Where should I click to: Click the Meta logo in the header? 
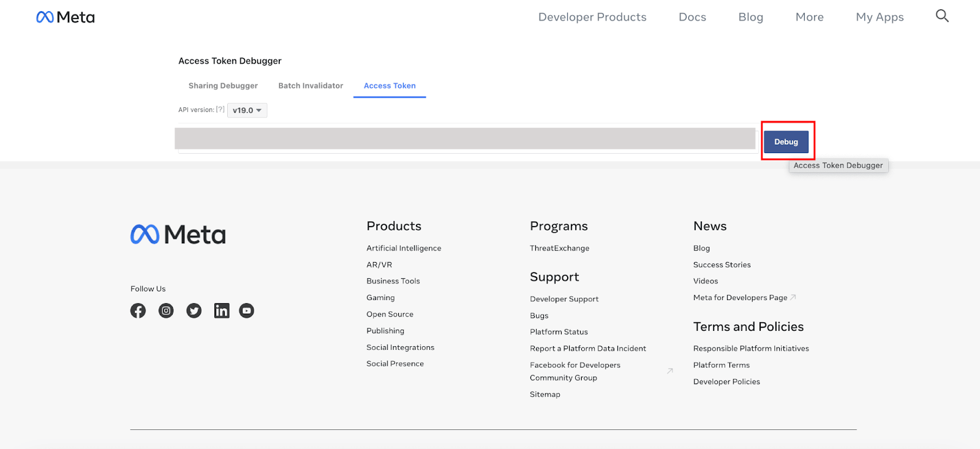coord(66,17)
